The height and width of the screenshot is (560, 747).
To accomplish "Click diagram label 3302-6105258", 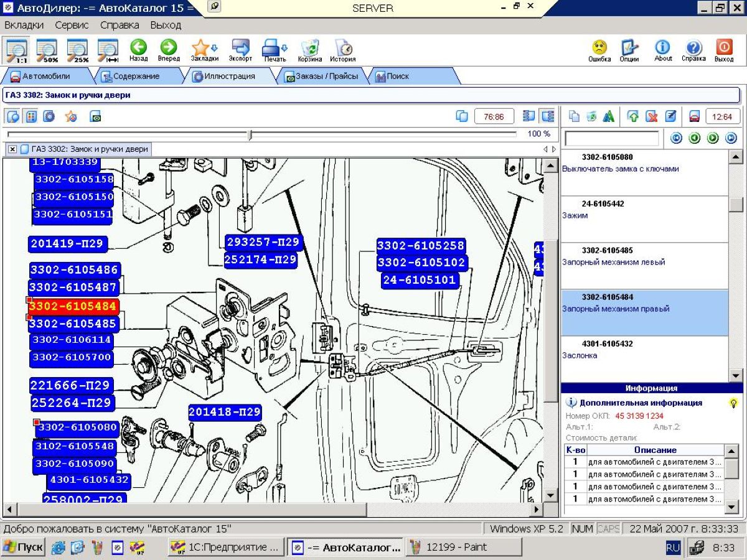I will point(421,246).
